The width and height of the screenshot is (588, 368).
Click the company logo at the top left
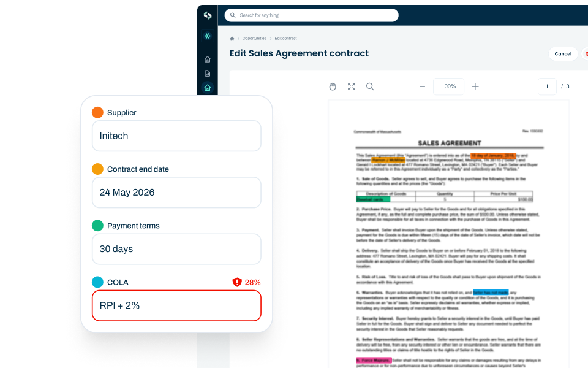pos(208,15)
